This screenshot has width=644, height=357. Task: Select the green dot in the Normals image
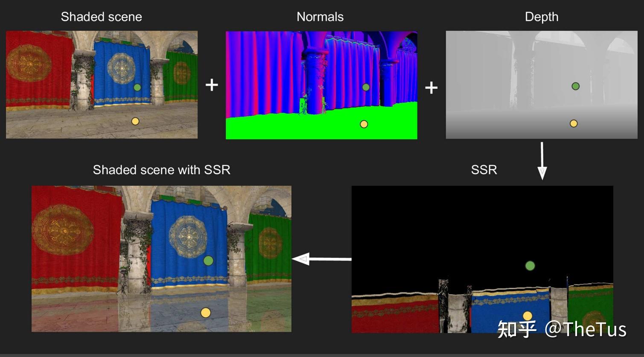(366, 87)
